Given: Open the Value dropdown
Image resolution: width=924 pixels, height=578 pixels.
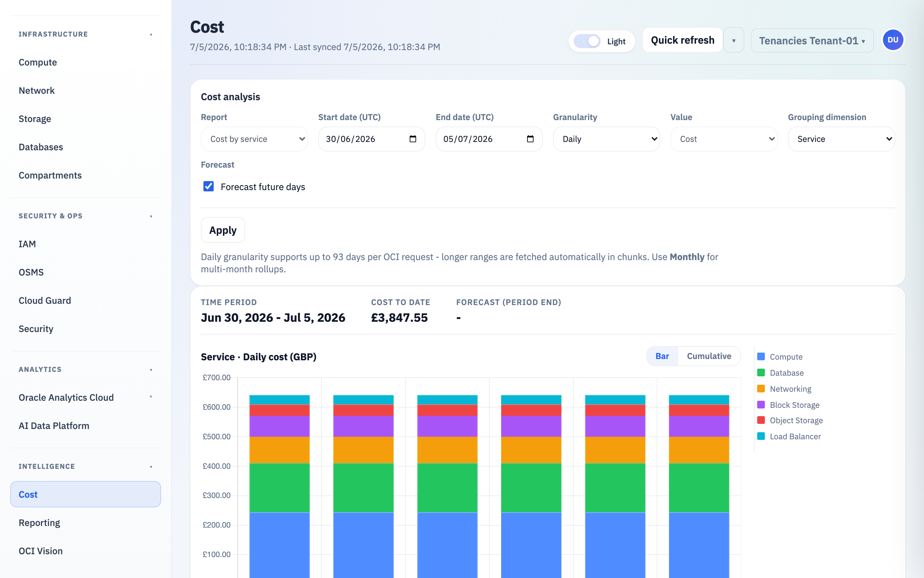Looking at the screenshot, I should click(x=724, y=139).
